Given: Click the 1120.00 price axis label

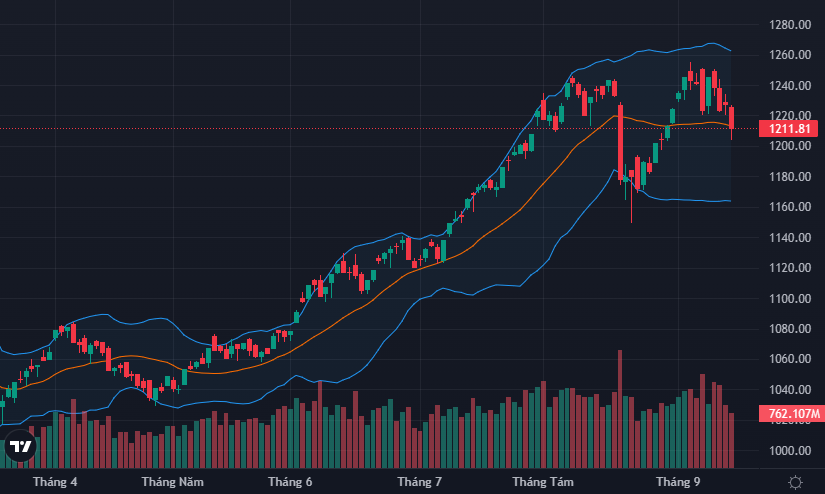Looking at the screenshot, I should pyautogui.click(x=789, y=268).
